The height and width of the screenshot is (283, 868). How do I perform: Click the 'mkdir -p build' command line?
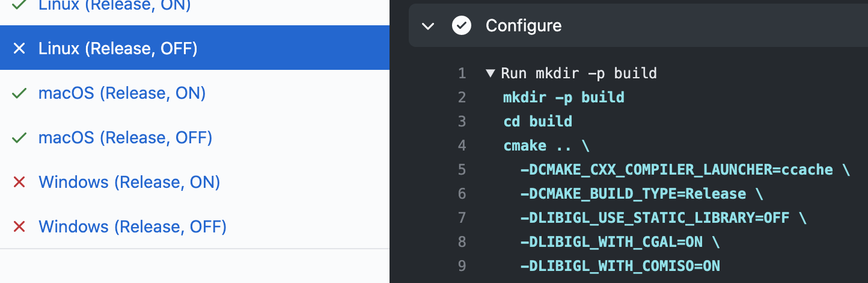point(564,98)
